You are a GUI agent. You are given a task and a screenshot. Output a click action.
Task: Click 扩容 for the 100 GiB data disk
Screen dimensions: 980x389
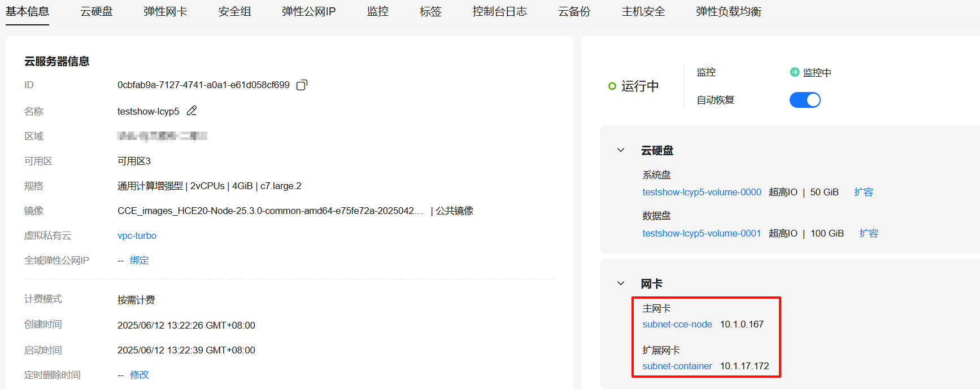tap(869, 233)
